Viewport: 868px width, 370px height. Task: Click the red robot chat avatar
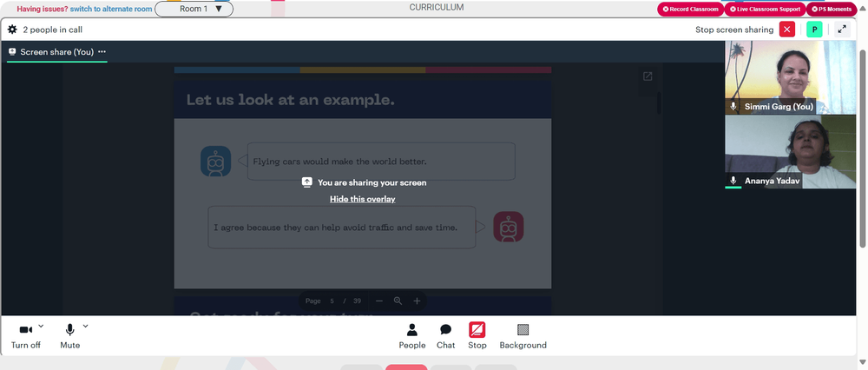click(x=508, y=227)
